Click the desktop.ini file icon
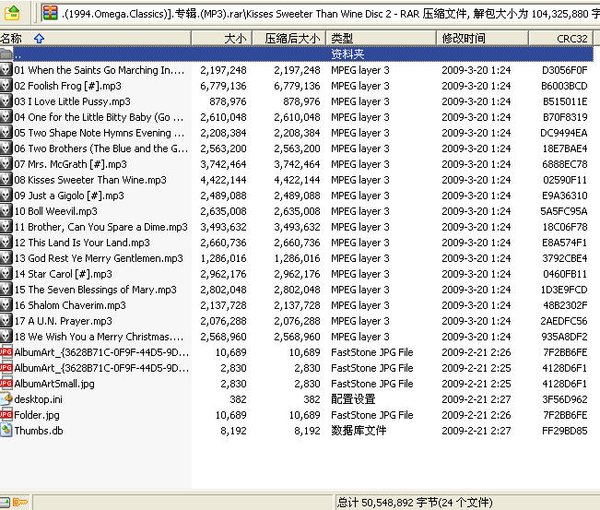Image resolution: width=600 pixels, height=510 pixels. pyautogui.click(x=6, y=399)
